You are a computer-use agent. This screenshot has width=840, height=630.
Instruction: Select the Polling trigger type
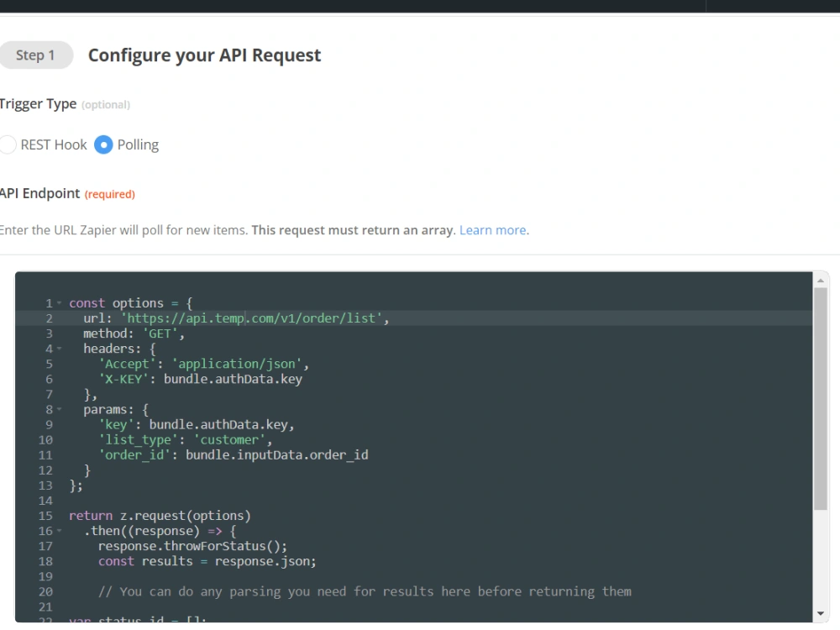pyautogui.click(x=104, y=144)
